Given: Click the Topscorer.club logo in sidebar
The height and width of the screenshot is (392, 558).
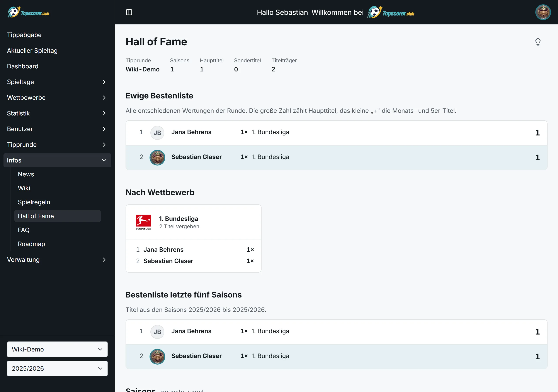Looking at the screenshot, I should (28, 12).
